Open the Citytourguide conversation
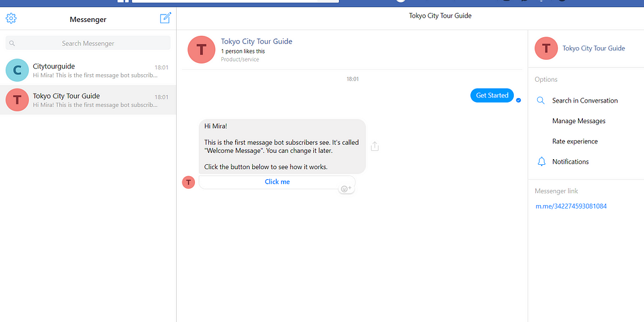 [x=88, y=70]
